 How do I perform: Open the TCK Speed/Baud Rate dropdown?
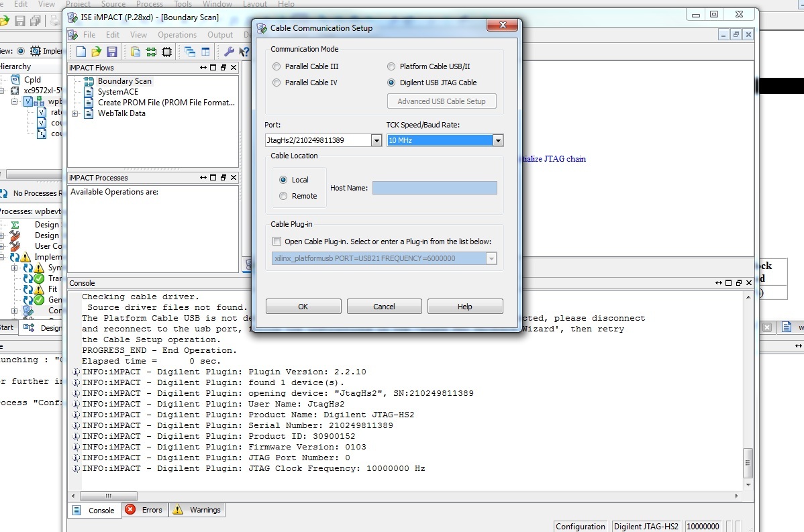498,140
